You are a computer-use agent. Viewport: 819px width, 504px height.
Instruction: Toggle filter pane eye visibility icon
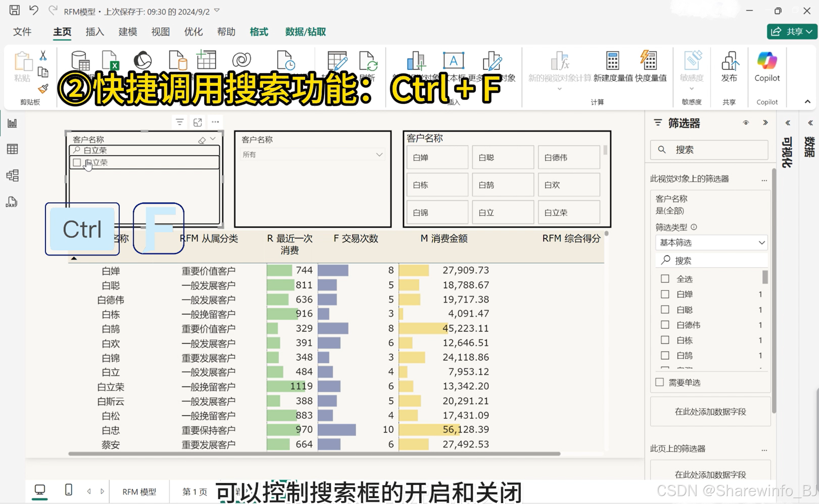coord(745,123)
